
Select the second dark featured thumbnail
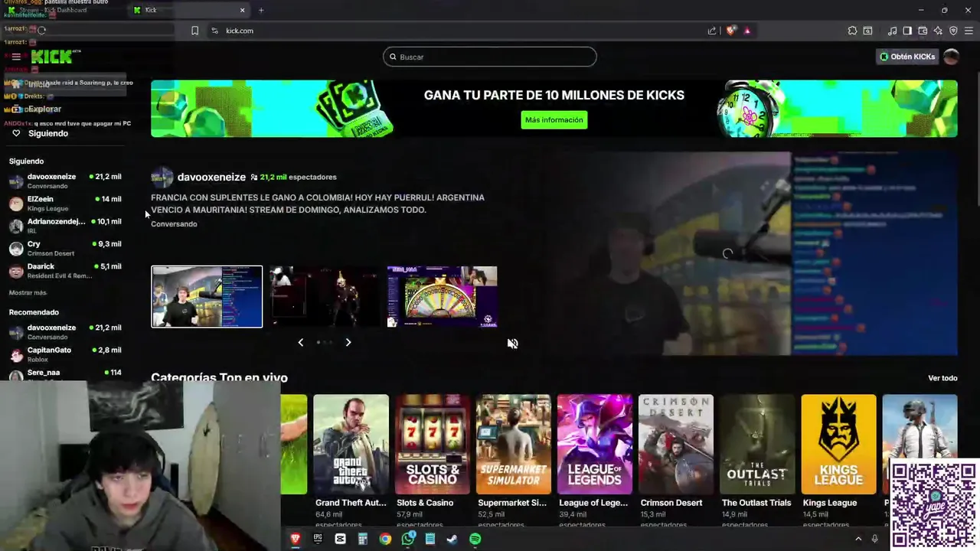pos(325,296)
